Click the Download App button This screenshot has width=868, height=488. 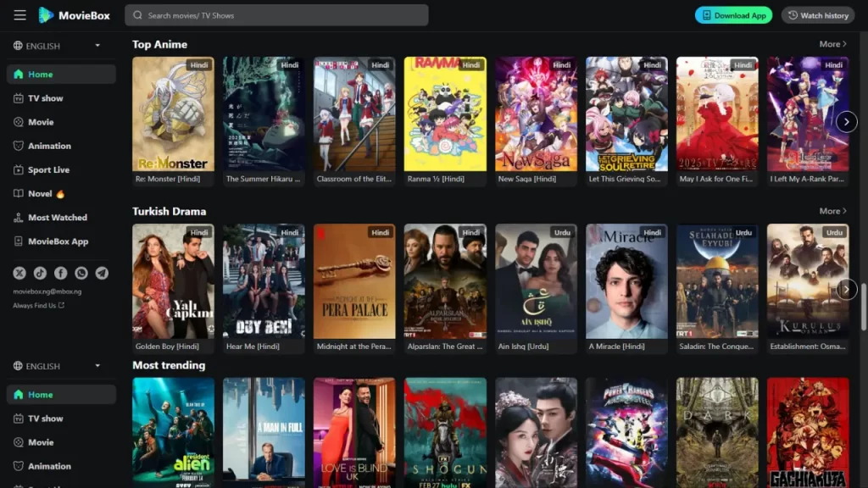pyautogui.click(x=733, y=15)
